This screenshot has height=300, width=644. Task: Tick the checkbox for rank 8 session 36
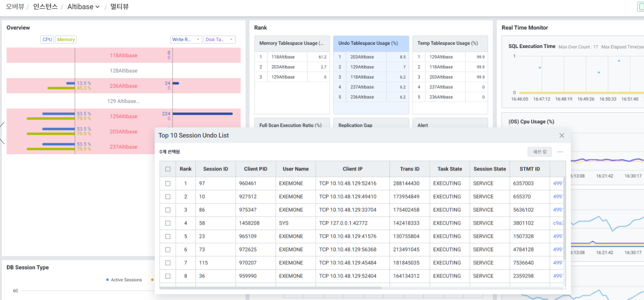tap(168, 276)
